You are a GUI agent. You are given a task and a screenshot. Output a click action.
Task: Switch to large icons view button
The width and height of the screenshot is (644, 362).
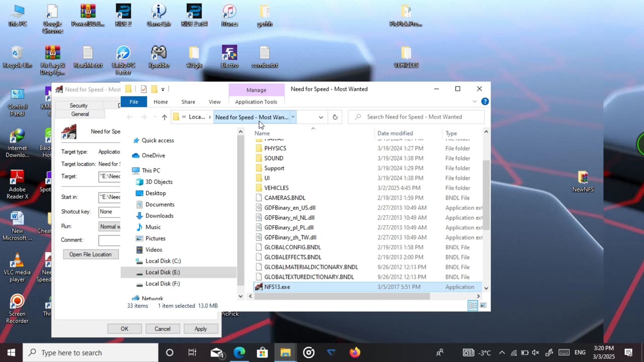482,305
